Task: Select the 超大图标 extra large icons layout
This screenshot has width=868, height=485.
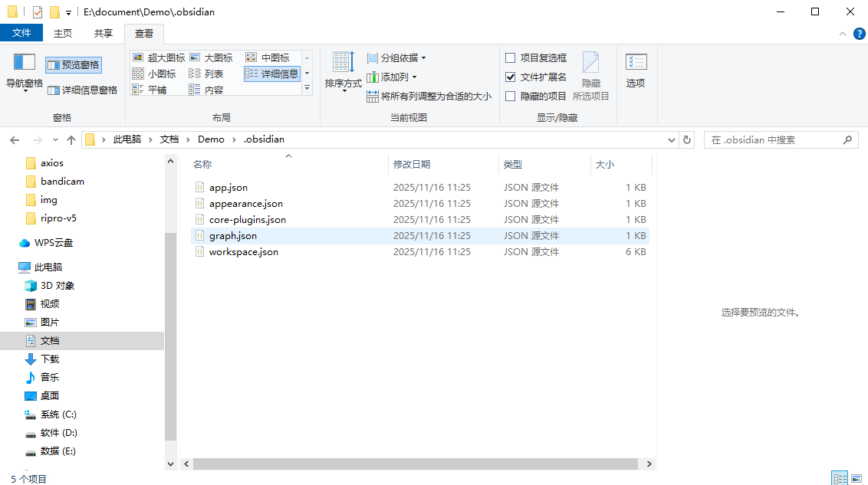Action: (159, 57)
